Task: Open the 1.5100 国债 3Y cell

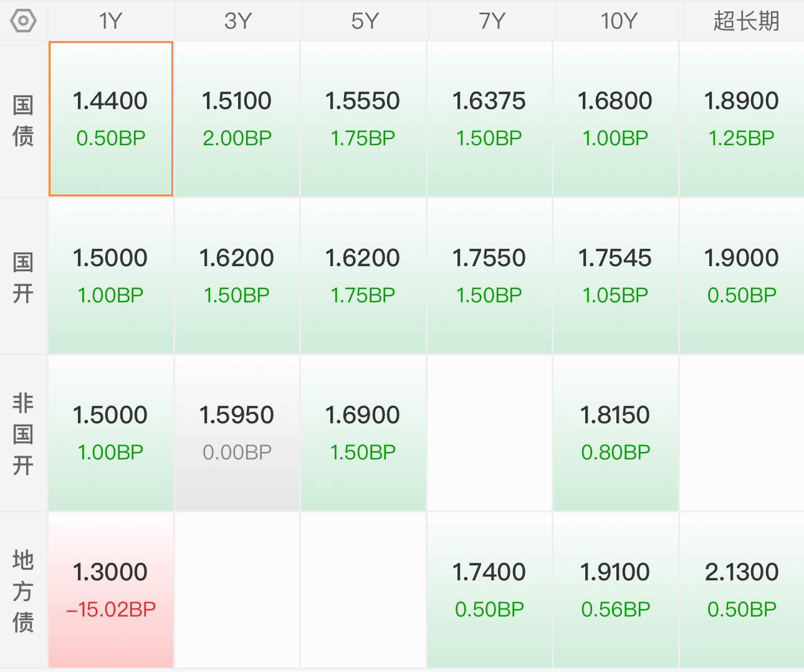Action: [x=237, y=119]
